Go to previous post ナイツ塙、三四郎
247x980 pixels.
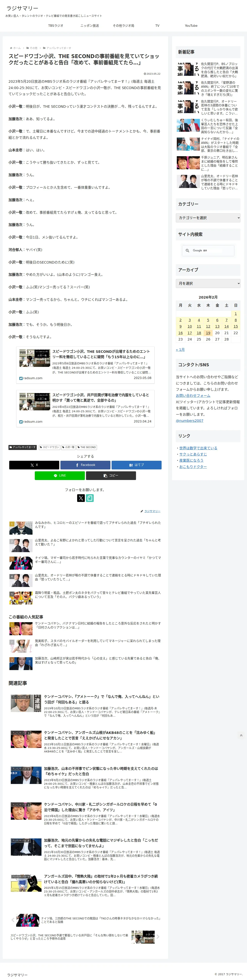[x=85, y=920]
